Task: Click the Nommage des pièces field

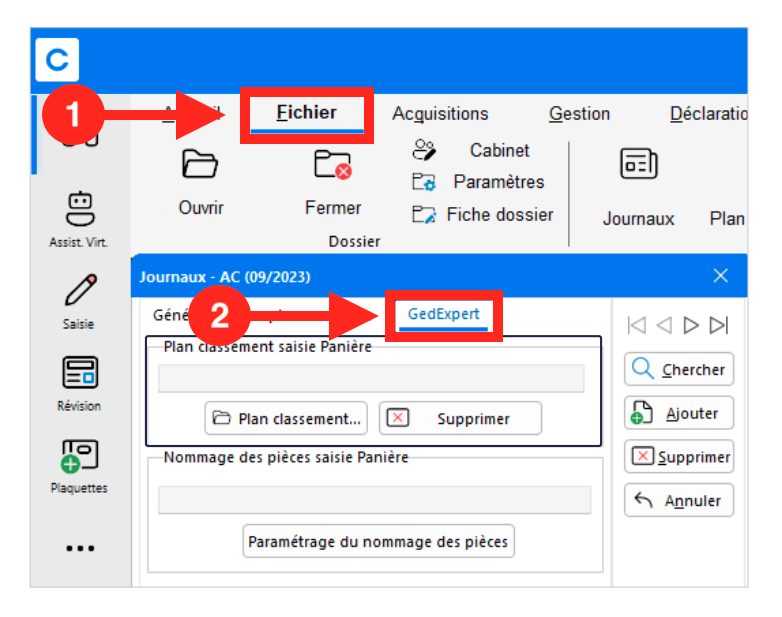Action: coord(375,500)
